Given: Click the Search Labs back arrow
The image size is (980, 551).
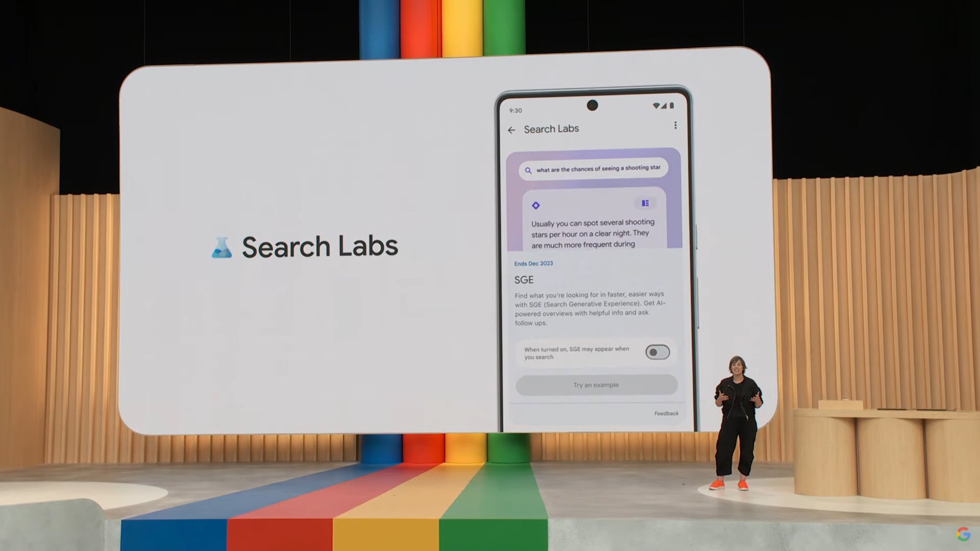Looking at the screenshot, I should click(511, 129).
